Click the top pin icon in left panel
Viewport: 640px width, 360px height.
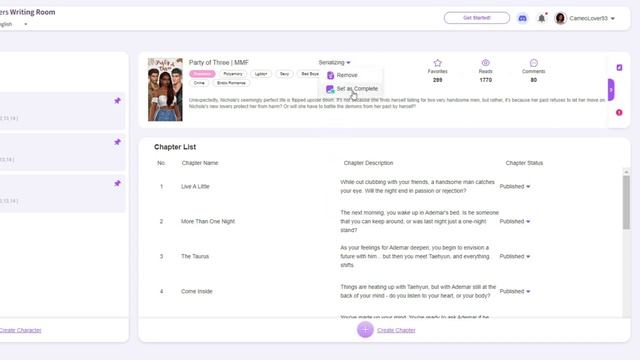118,101
